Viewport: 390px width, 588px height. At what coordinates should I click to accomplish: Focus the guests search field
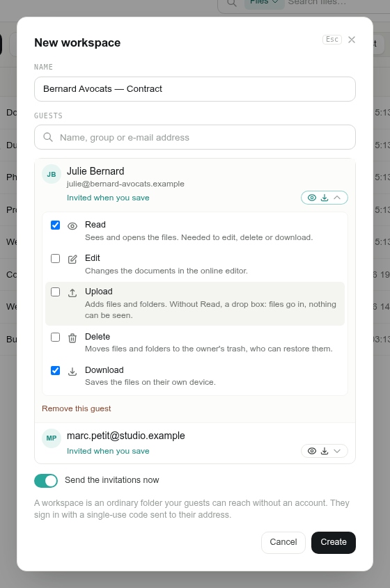tap(195, 137)
